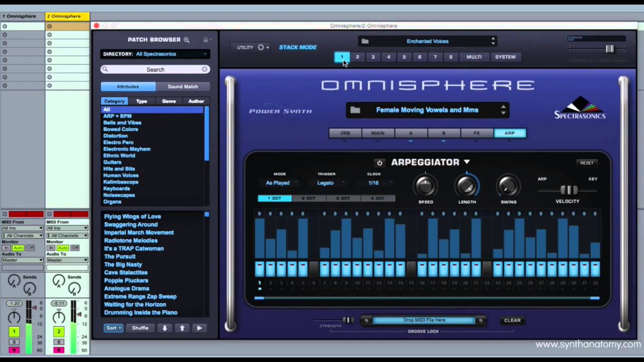Enable arpeggiator step 15 button
The image size is (644, 362).
coord(411,269)
